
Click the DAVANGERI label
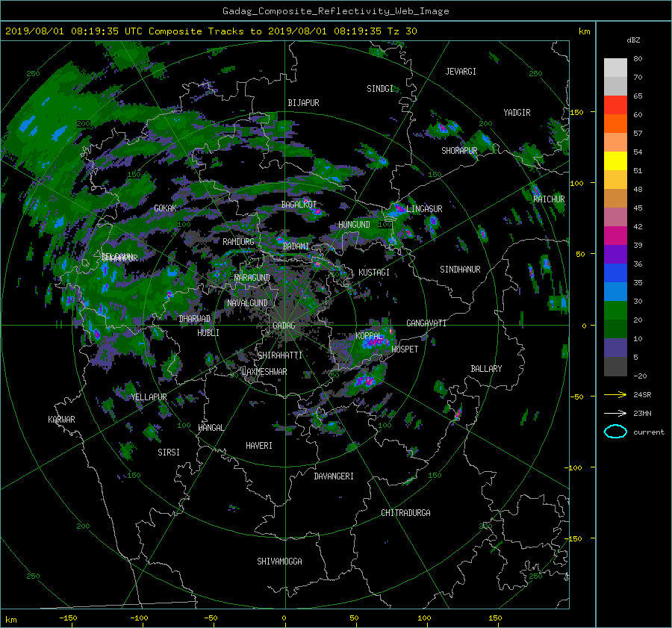pyautogui.click(x=334, y=476)
